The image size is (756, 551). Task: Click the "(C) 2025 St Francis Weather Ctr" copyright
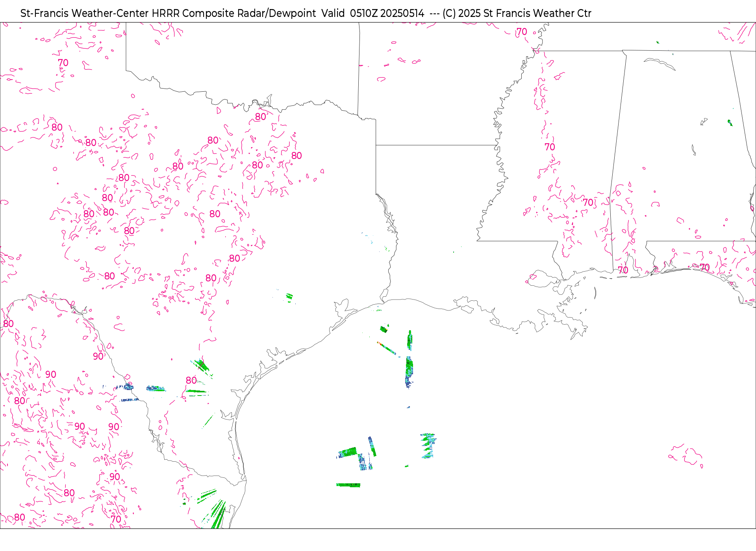coord(517,13)
